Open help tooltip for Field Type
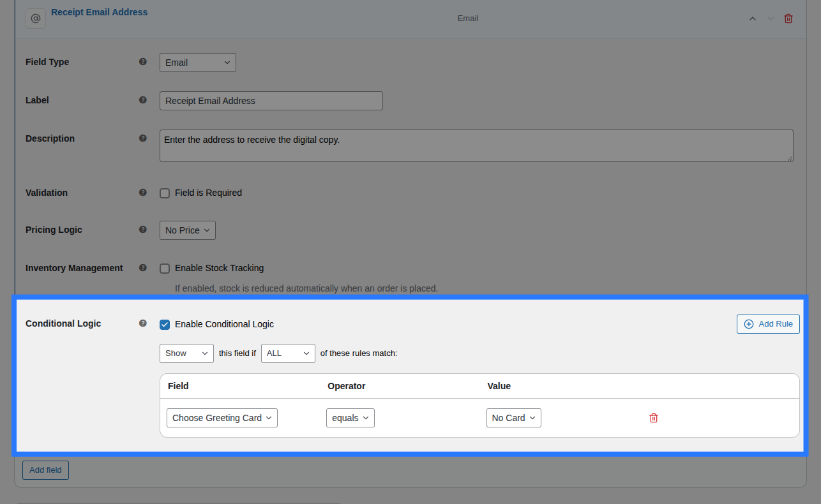This screenshot has height=504, width=821. click(143, 62)
